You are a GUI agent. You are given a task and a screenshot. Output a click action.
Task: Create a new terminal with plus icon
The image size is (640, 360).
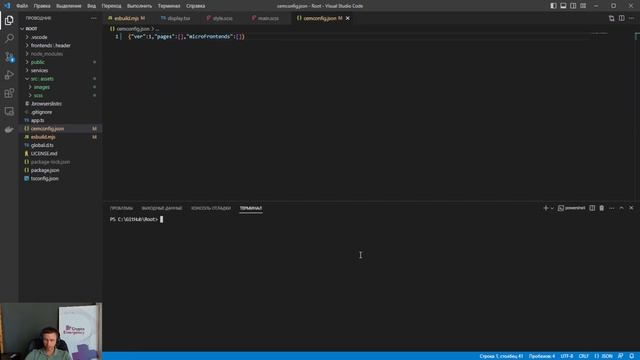point(546,208)
